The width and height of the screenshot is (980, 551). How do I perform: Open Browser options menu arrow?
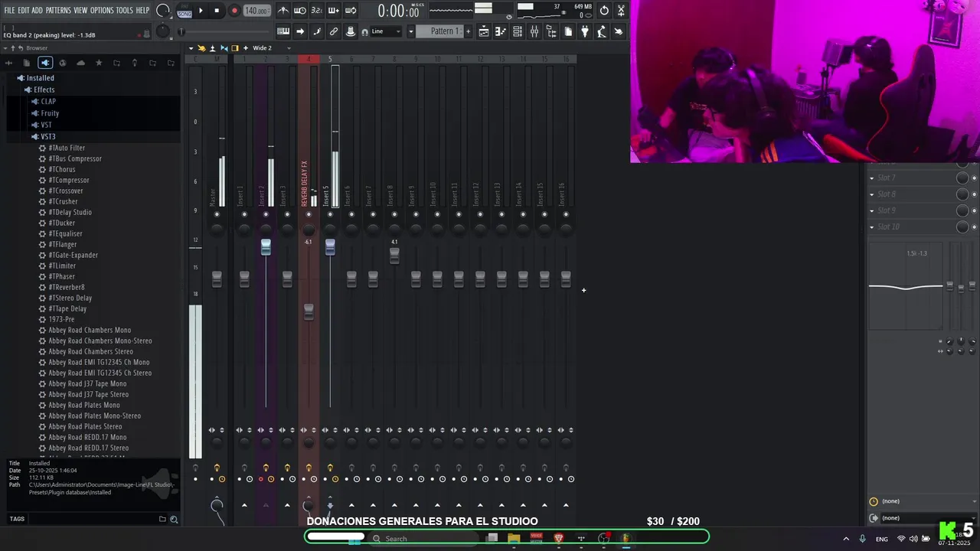point(5,48)
